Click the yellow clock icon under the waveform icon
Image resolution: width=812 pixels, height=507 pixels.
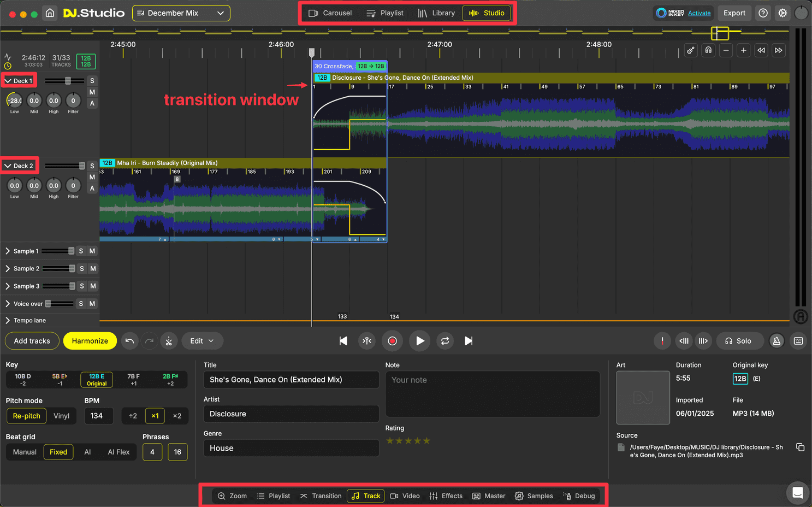pyautogui.click(x=8, y=66)
